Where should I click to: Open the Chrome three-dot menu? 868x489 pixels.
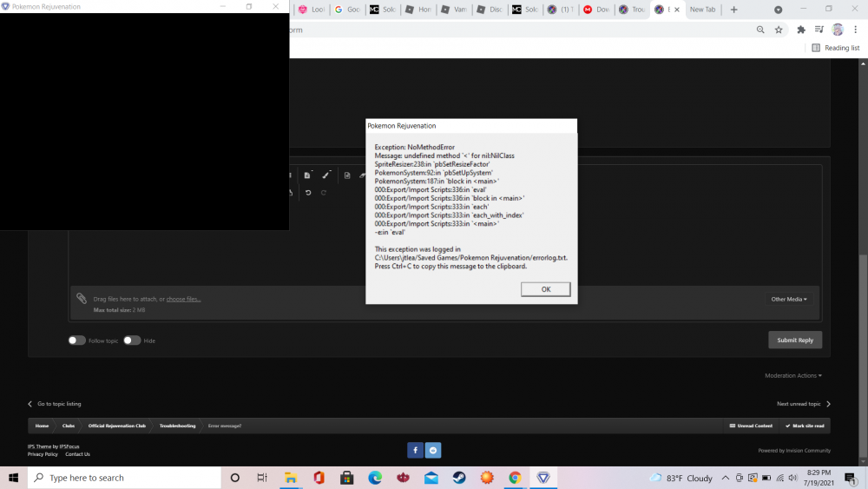click(x=856, y=30)
